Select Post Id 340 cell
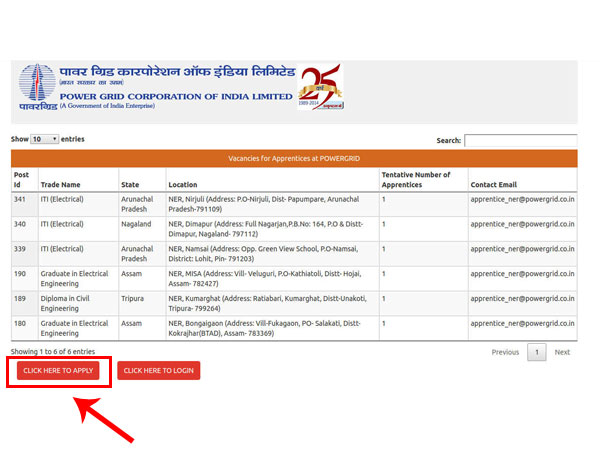The height and width of the screenshot is (450, 600). (24, 229)
